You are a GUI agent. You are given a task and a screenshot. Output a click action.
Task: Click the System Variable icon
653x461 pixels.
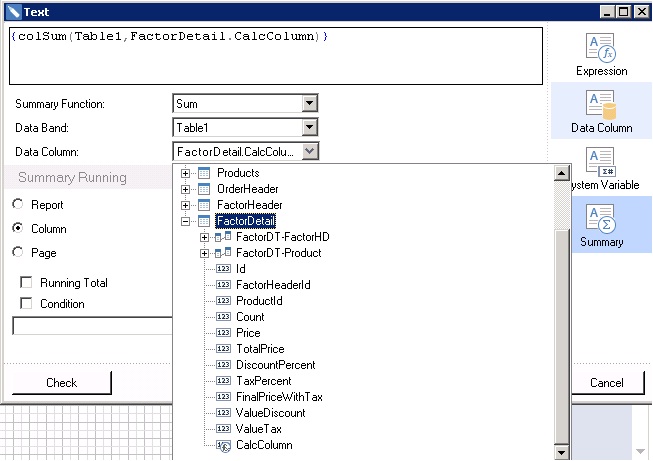click(x=601, y=161)
